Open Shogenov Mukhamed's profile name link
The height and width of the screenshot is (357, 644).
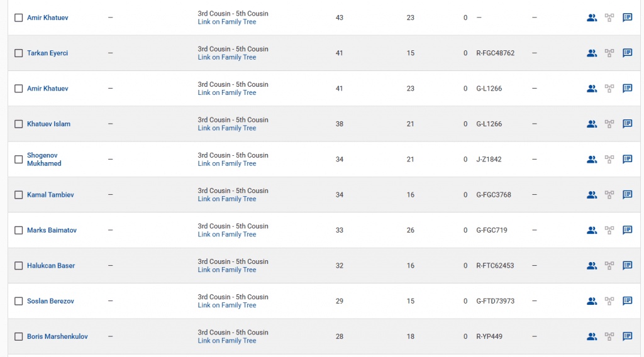[43, 159]
